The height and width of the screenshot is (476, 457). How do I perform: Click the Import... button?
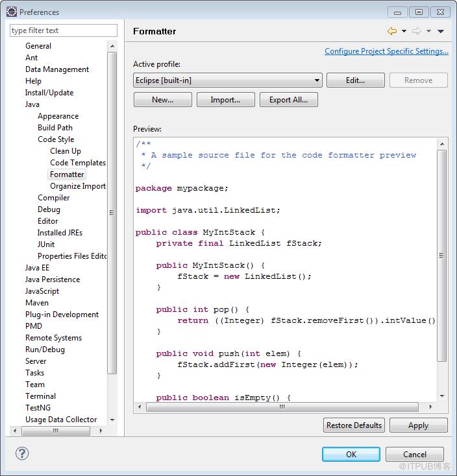tap(225, 100)
